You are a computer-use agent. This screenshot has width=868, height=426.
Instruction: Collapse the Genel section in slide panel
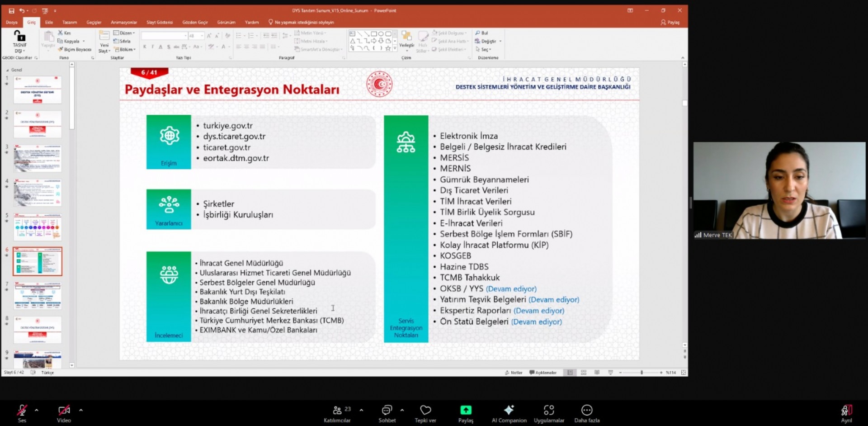pos(7,70)
